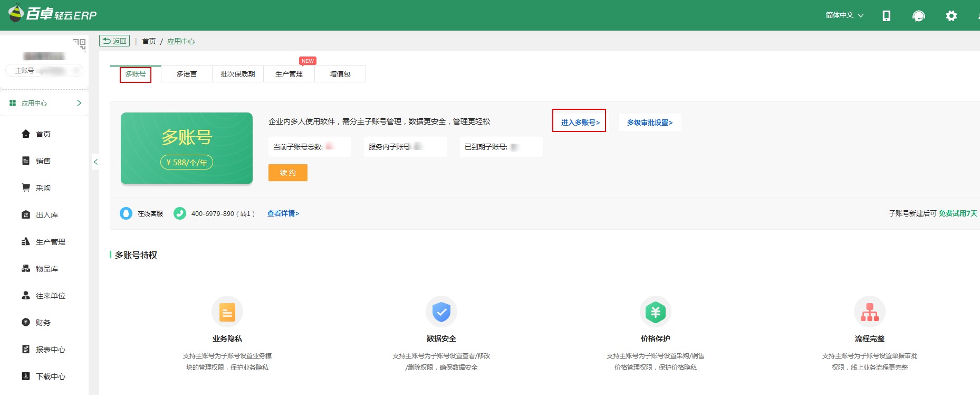Open settings gear icon in header
Screen dimensions: 980x395
point(951,16)
